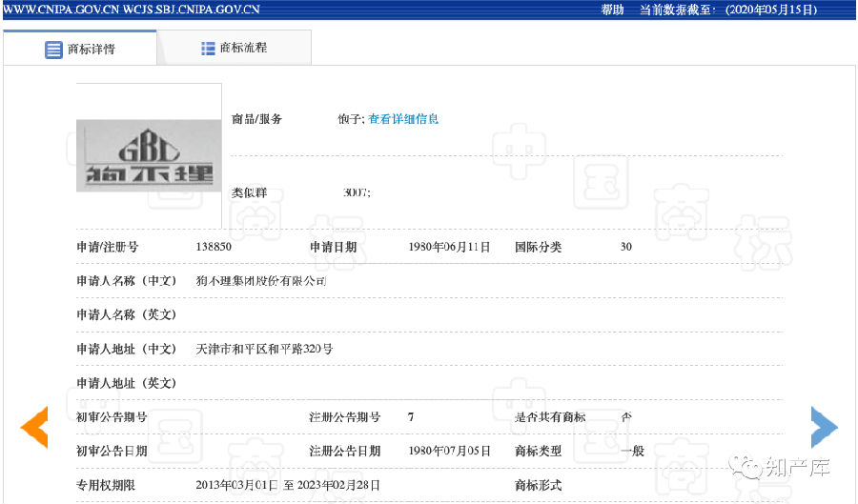Viewport: 858px width, 504px height.
Task: Click applicant name 狗不理集团股份有限公司
Action: pos(261,281)
